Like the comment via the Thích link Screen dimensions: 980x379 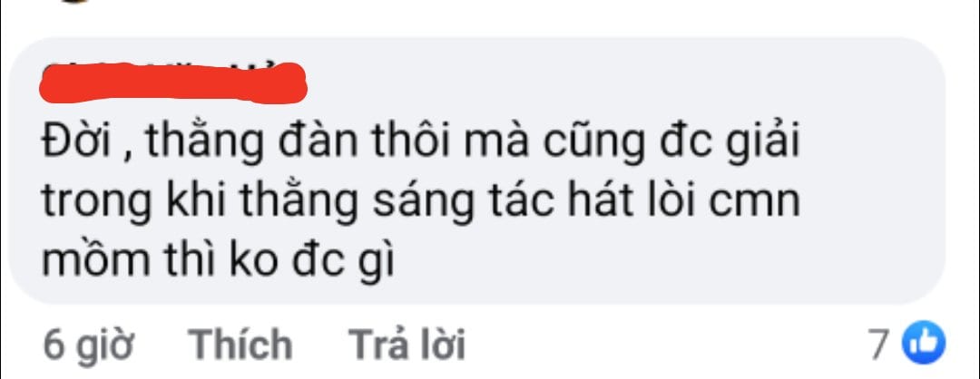240,345
